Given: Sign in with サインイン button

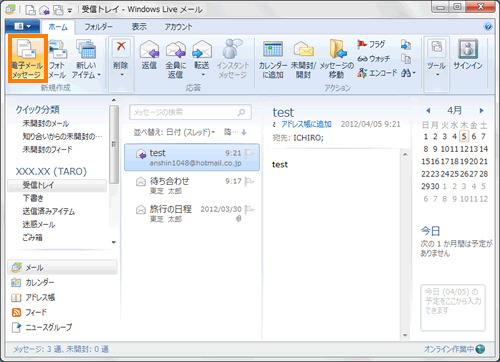Looking at the screenshot, I should 468,55.
